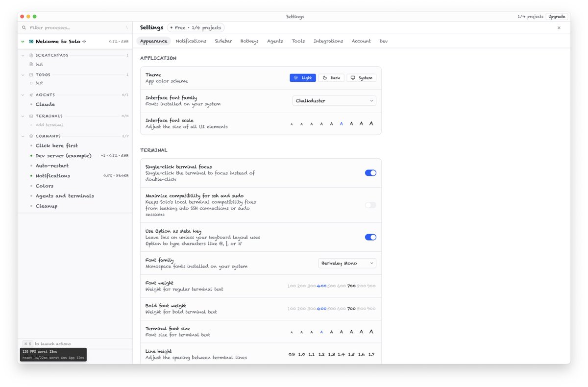Focus the Filter processes search field
The image size is (588, 387).
[x=75, y=28]
